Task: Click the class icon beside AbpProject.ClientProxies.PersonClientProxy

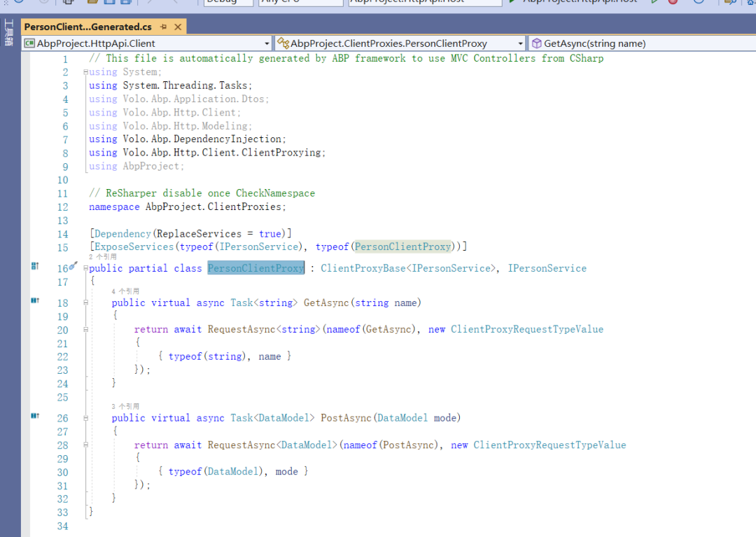Action: [283, 43]
